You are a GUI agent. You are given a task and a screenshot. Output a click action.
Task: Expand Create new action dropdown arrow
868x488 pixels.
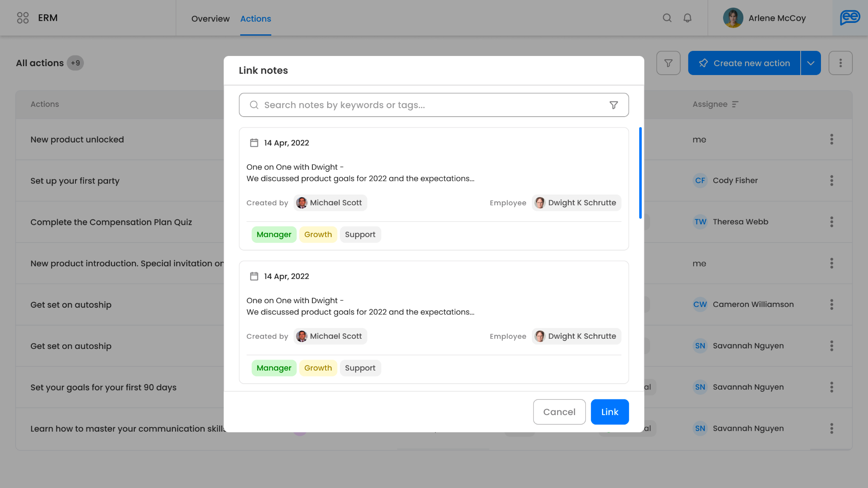(x=811, y=63)
